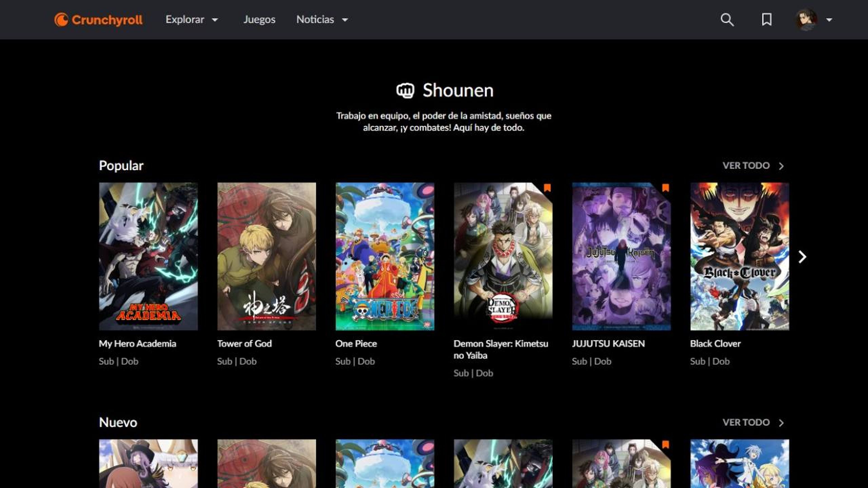Click the My Hero Academia title text
This screenshot has height=488, width=868.
(x=137, y=343)
